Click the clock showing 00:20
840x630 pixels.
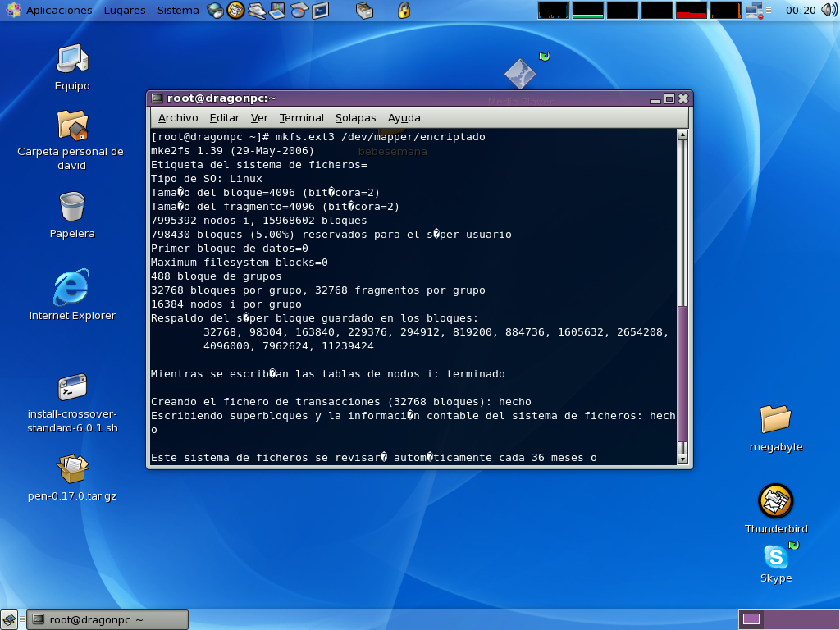pyautogui.click(x=801, y=11)
